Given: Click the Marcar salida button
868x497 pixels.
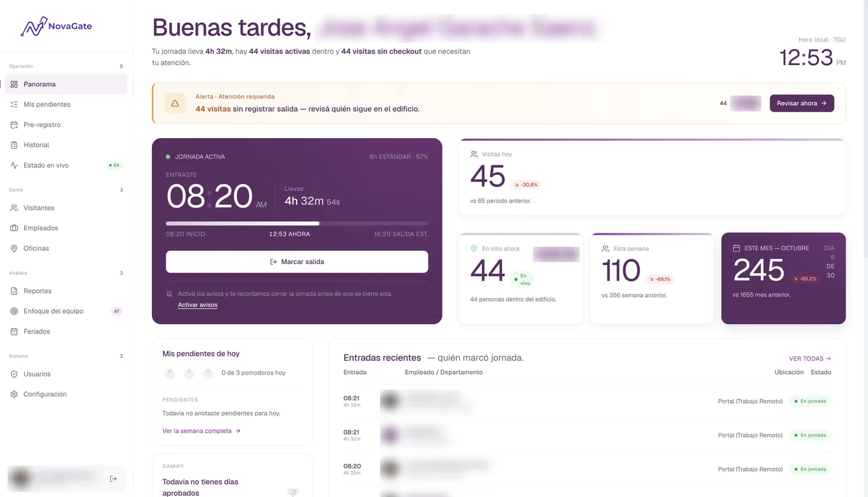Looking at the screenshot, I should click(297, 262).
